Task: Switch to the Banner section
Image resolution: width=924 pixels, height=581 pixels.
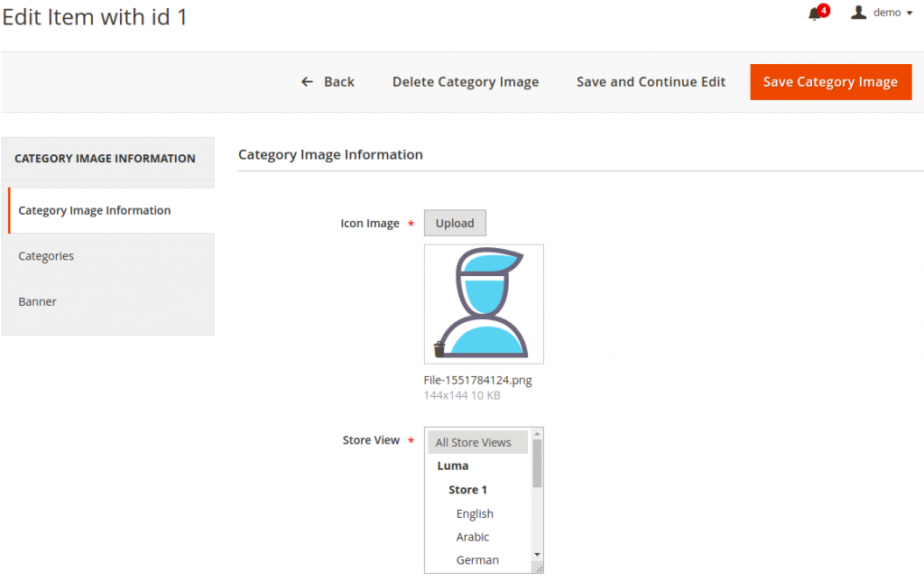Action: click(x=37, y=301)
